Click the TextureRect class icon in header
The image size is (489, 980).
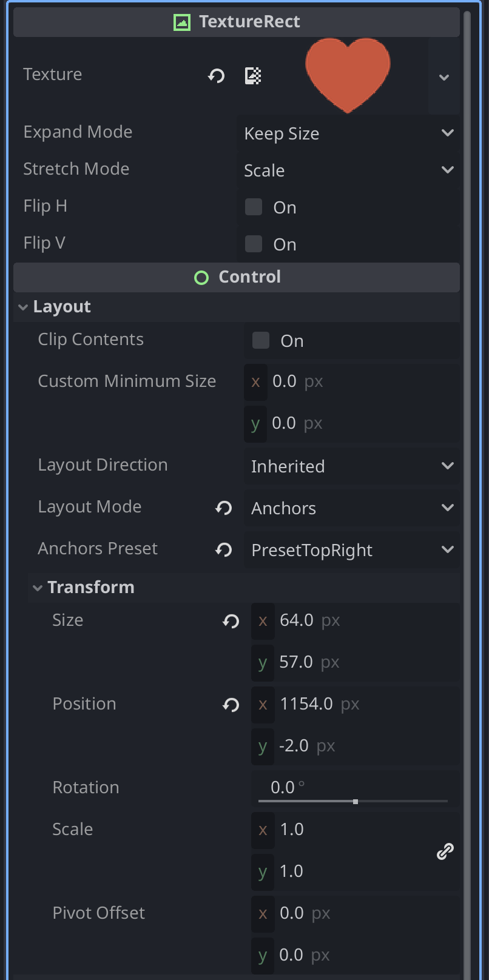point(182,22)
